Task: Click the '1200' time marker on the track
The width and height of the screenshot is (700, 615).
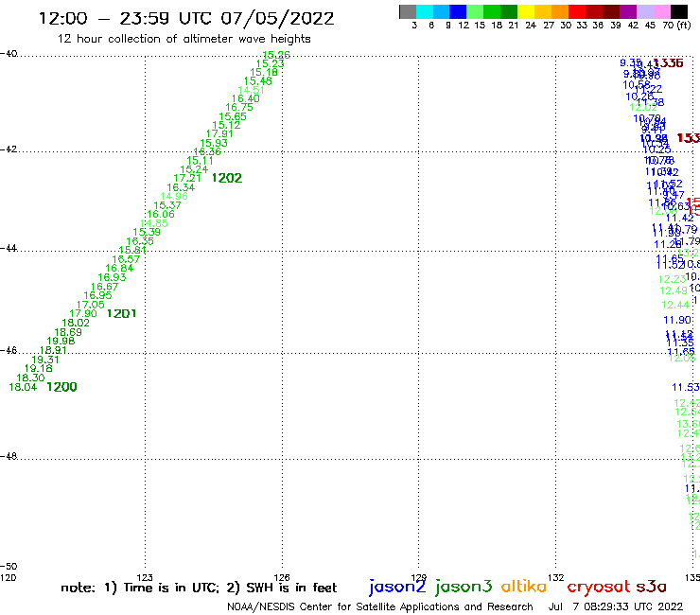Action: 61,387
